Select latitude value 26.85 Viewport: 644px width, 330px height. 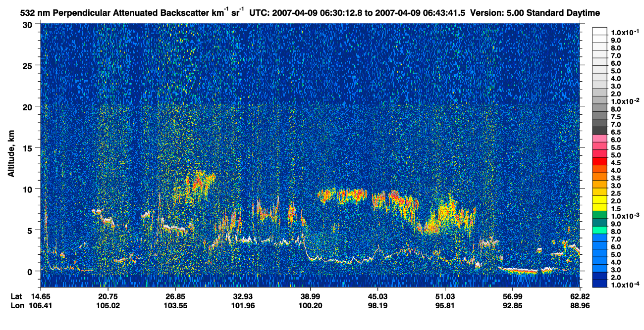pyautogui.click(x=175, y=296)
